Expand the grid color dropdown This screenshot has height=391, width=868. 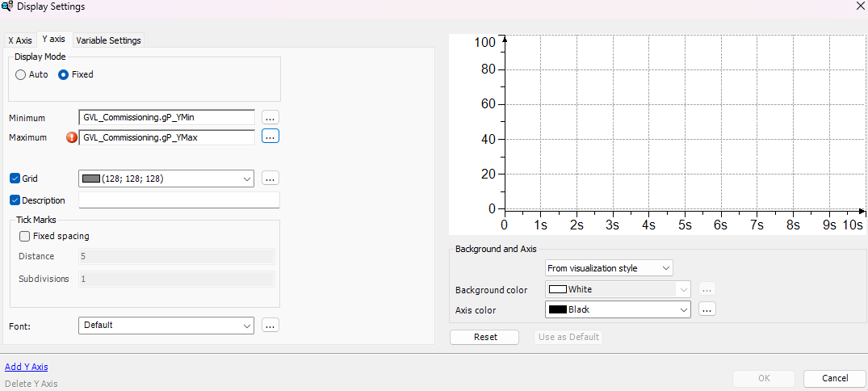pos(246,179)
